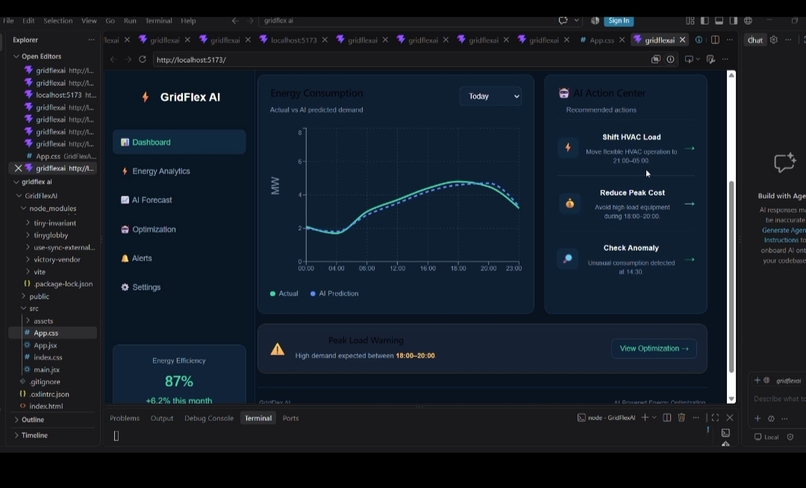Click the Check Anomaly arrow
Image resolution: width=806 pixels, height=488 pixels.
690,260
